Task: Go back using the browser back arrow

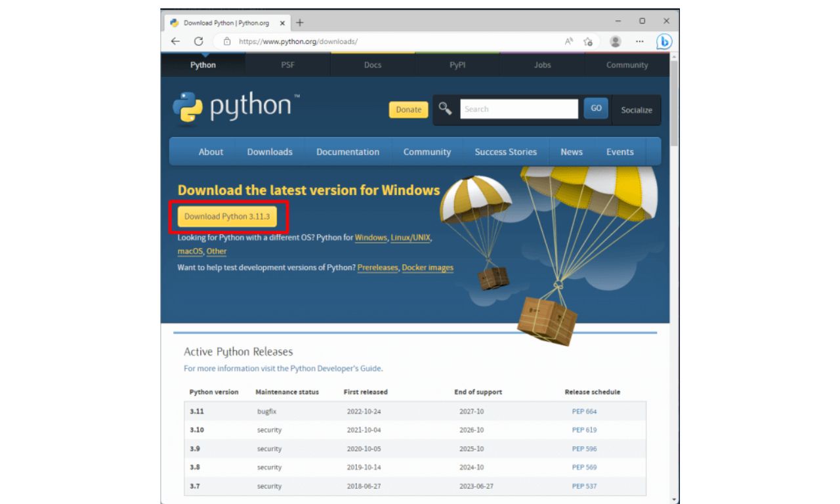Action: coord(175,41)
